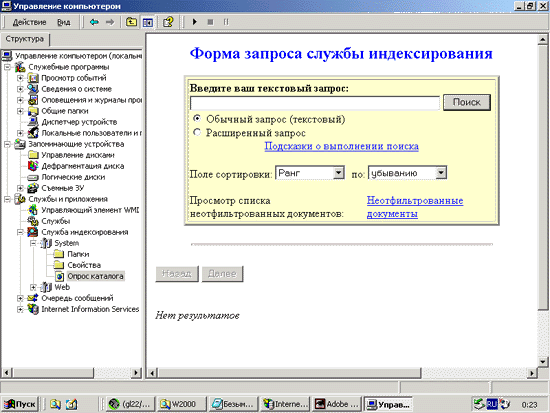550x413 pixels.
Task: Expand the Web catalog node
Action: (x=33, y=287)
